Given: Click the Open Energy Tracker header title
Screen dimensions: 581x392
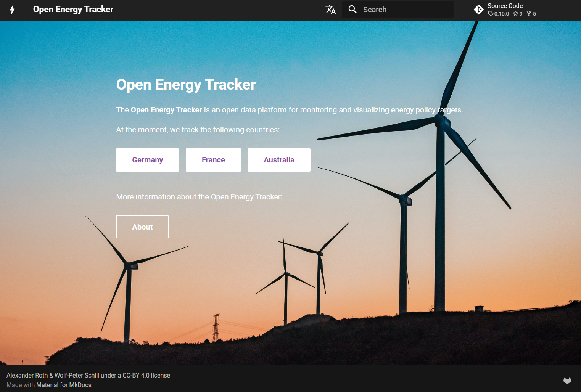Looking at the screenshot, I should click(x=73, y=10).
